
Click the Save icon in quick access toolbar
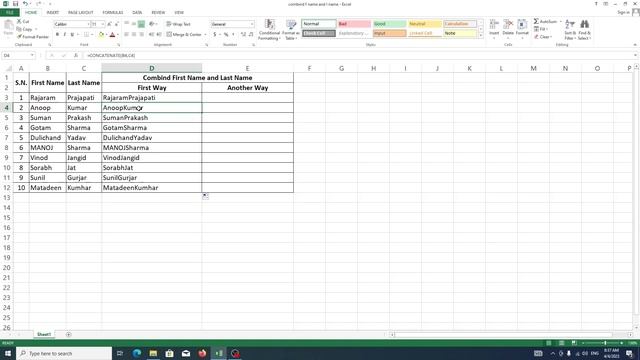coord(16,4)
